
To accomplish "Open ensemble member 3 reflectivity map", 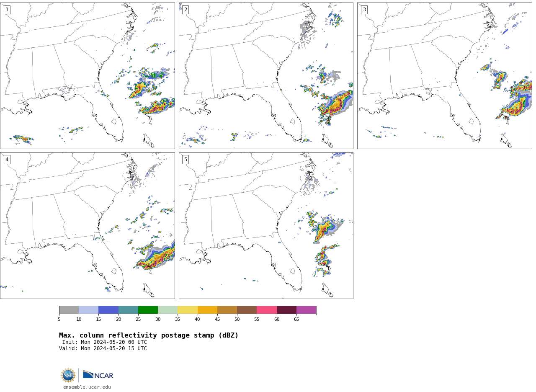I will [444, 76].
